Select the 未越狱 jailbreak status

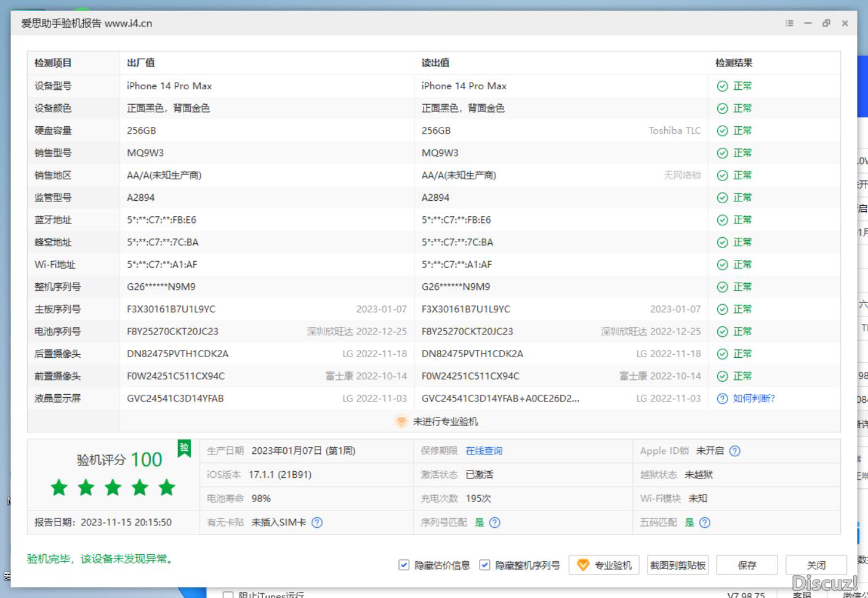(699, 475)
